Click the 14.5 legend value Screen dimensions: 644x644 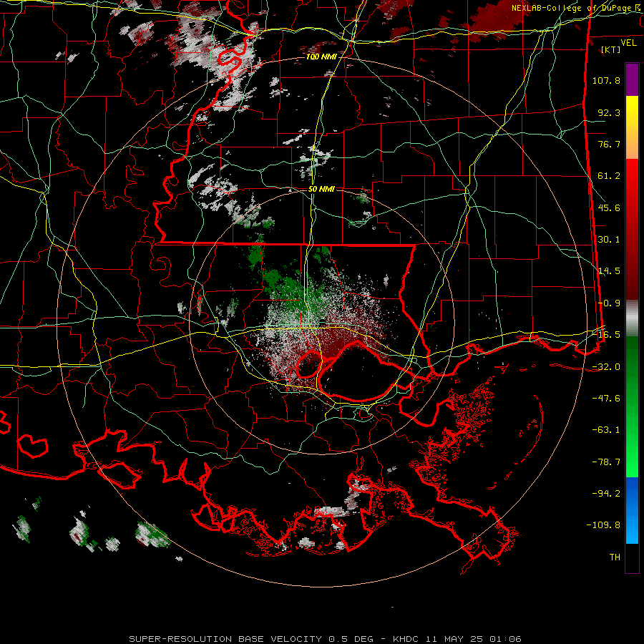tap(609, 271)
